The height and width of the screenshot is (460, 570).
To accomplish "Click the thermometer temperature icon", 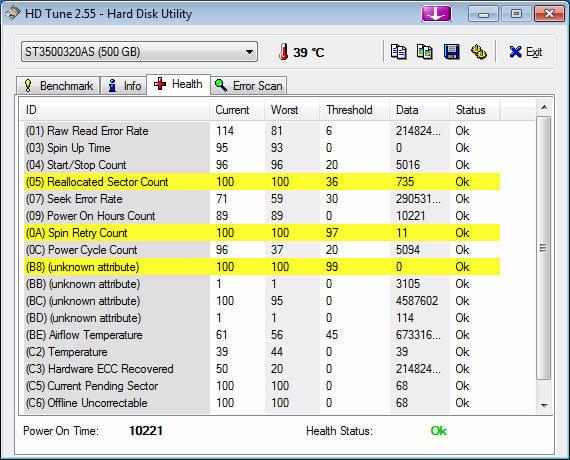I will pos(284,52).
